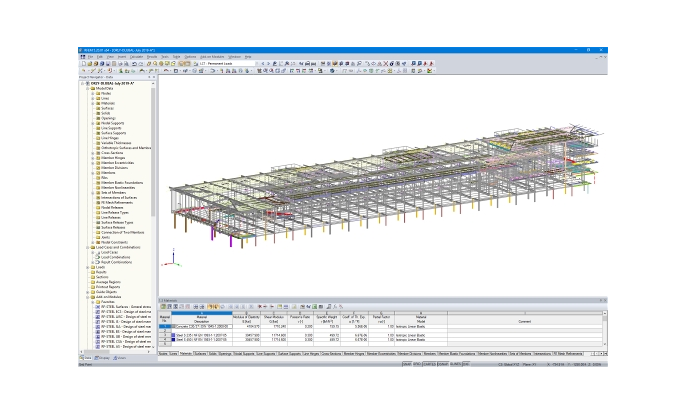Select Member Elastic Foundations tree item
This screenshot has height=414, width=686.
(122, 182)
